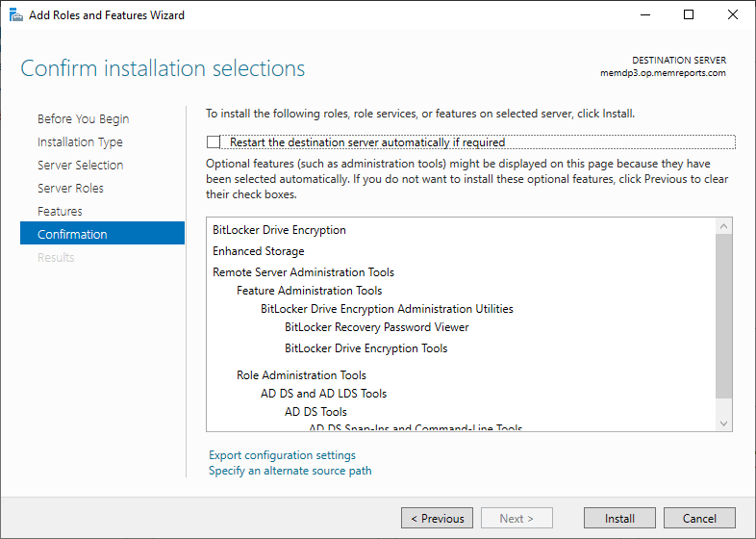The image size is (756, 539).
Task: Minimize the wizard window
Action: click(x=643, y=15)
